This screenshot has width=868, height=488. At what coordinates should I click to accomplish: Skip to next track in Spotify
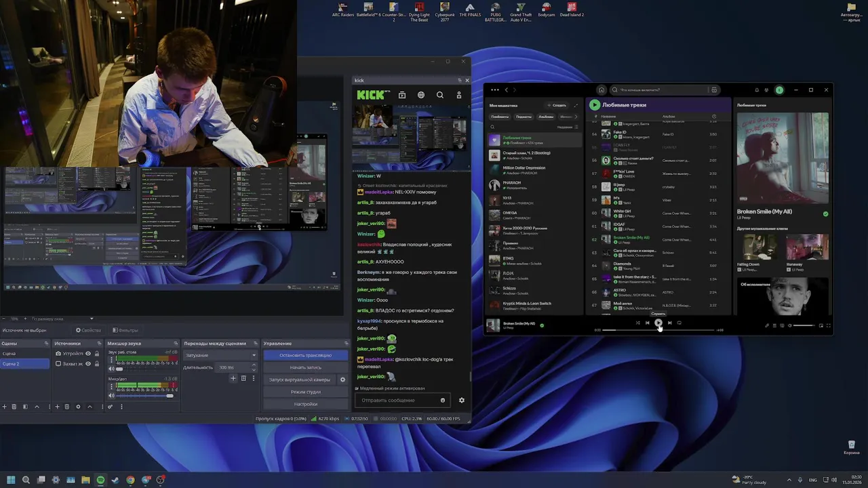669,323
